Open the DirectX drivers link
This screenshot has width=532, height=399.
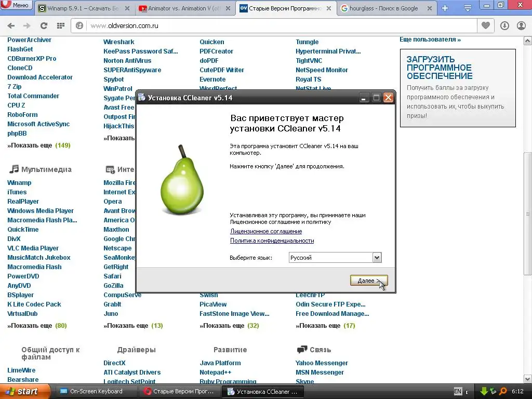(114, 363)
